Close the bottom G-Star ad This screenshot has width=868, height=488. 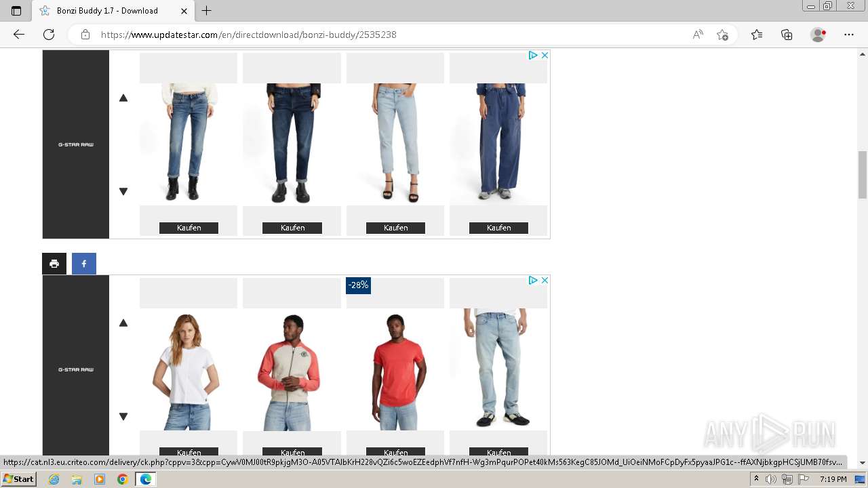coord(544,281)
